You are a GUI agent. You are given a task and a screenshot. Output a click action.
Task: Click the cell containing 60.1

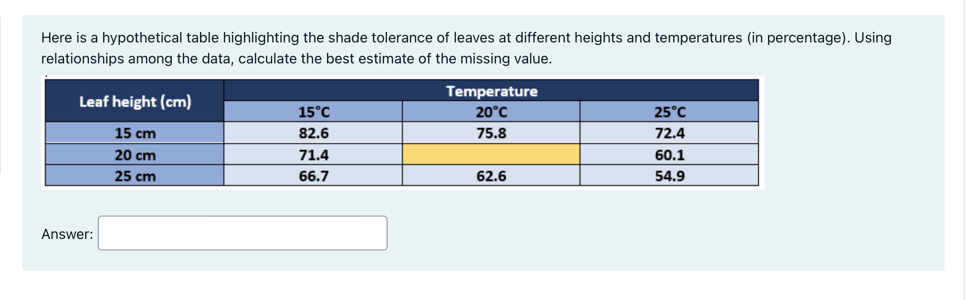coord(668,155)
